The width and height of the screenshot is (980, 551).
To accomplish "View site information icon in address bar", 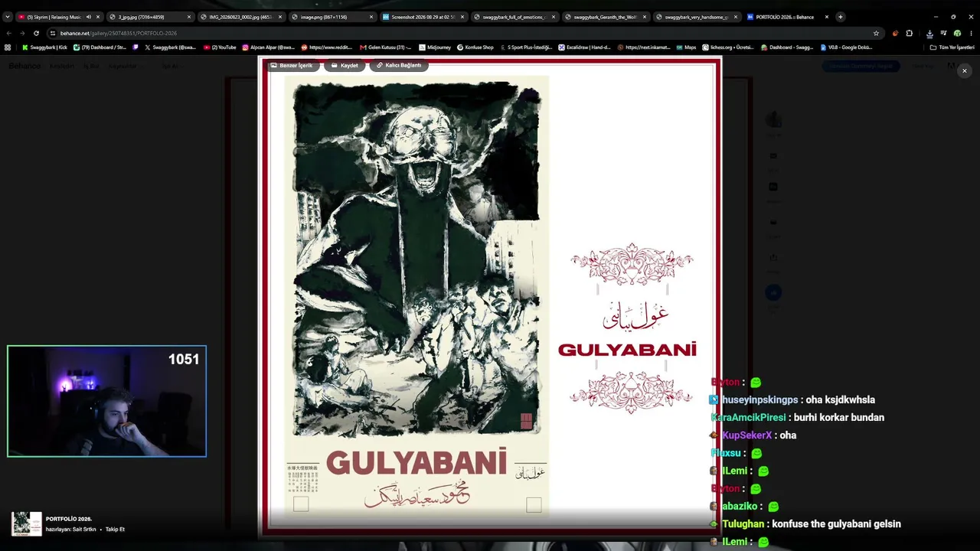I will coord(52,34).
